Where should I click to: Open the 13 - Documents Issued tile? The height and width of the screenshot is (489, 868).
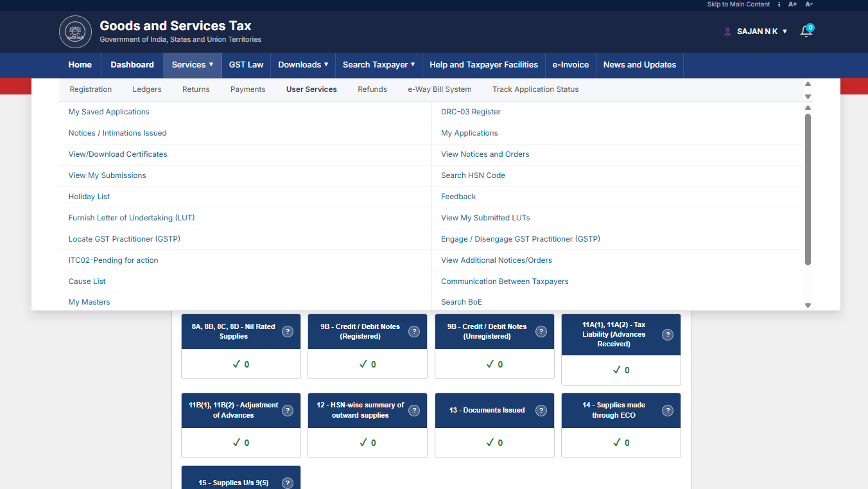(x=494, y=425)
